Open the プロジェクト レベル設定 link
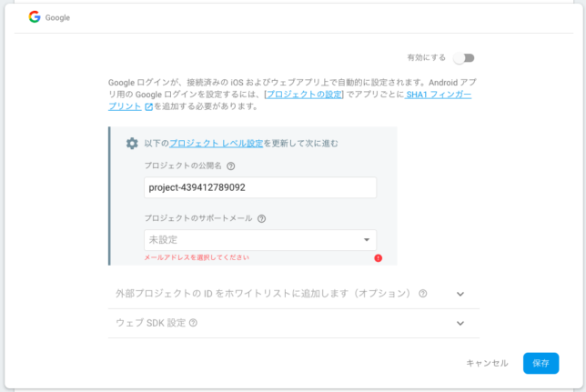This screenshot has height=392, width=586. 217,143
